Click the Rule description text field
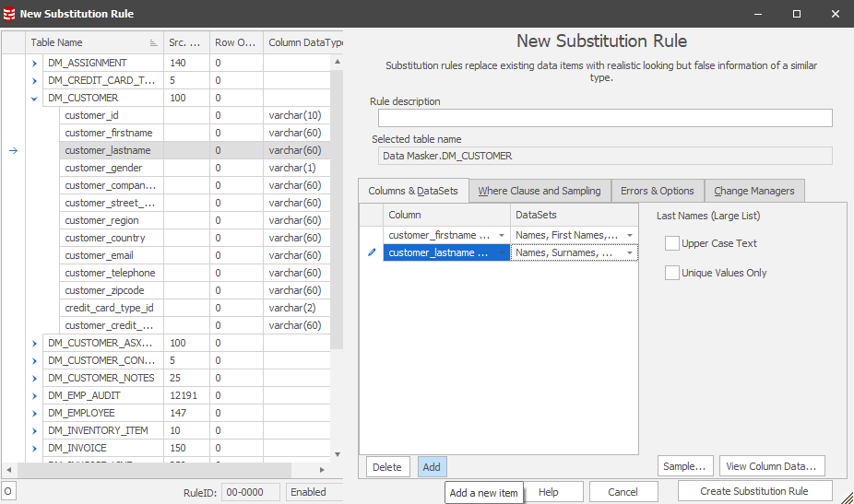This screenshot has width=854, height=504. click(604, 118)
